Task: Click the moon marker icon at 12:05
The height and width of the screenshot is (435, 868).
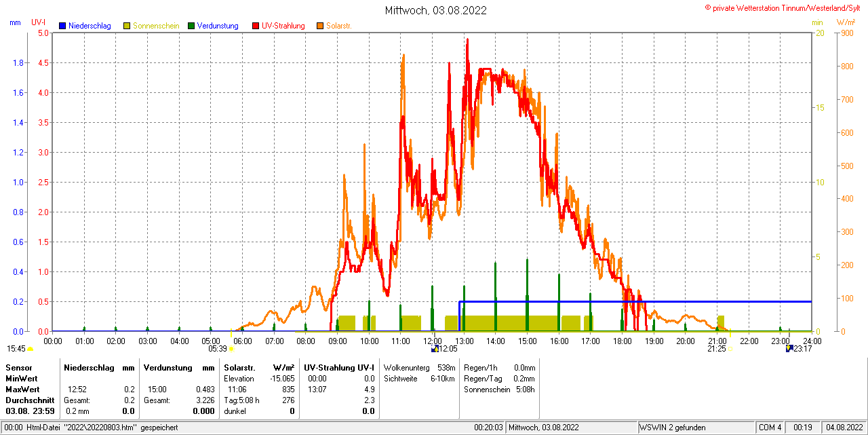Action: click(x=435, y=349)
